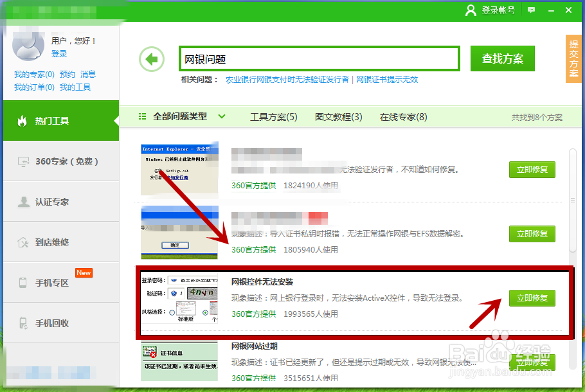Click the wrench icon beside 到店维修

(x=23, y=242)
